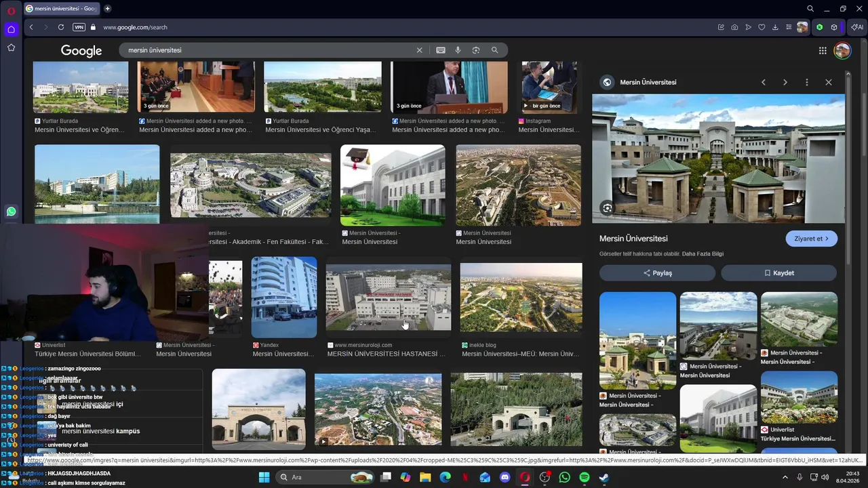The height and width of the screenshot is (488, 868).
Task: Open the Yandex building image result
Action: point(284,297)
